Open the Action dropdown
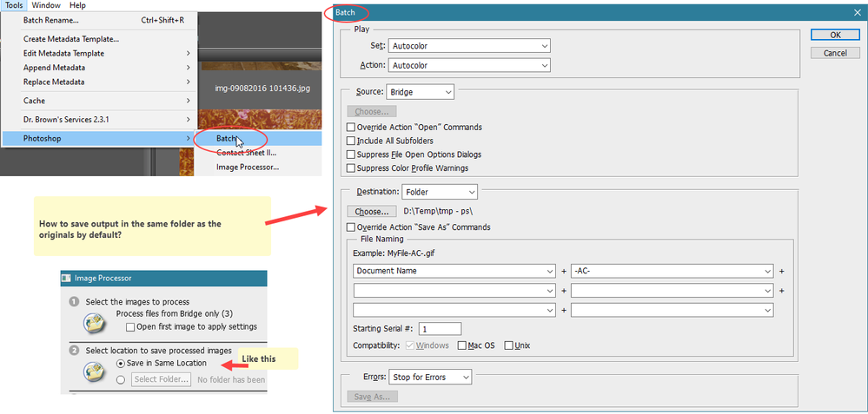The width and height of the screenshot is (868, 414). click(x=469, y=65)
